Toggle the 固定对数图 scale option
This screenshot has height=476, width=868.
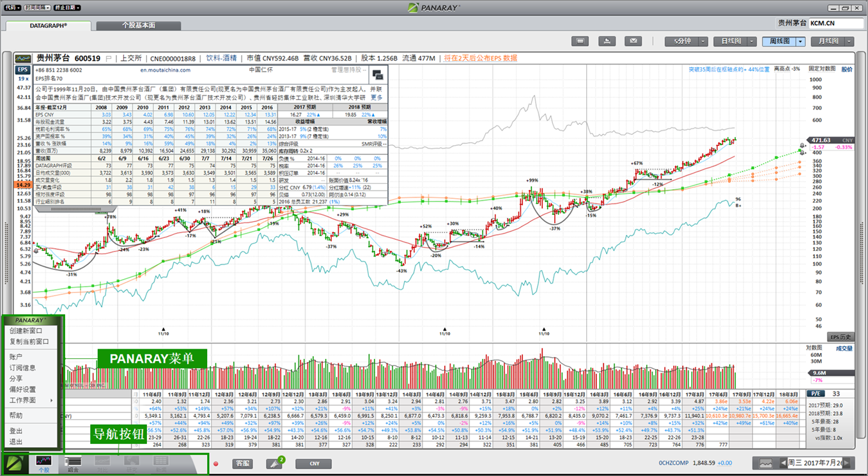[x=821, y=69]
